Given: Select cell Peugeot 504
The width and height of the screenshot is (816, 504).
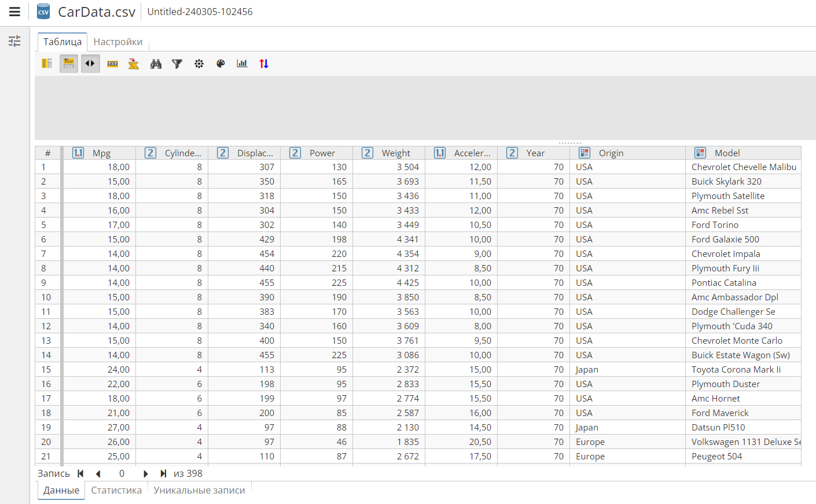Looking at the screenshot, I should [744, 456].
